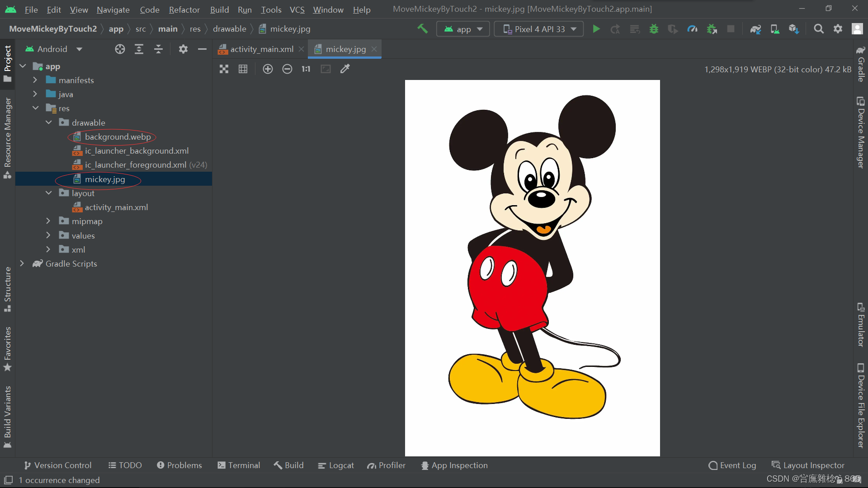
Task: Open the Device Manager toolbar icon
Action: pos(775,29)
